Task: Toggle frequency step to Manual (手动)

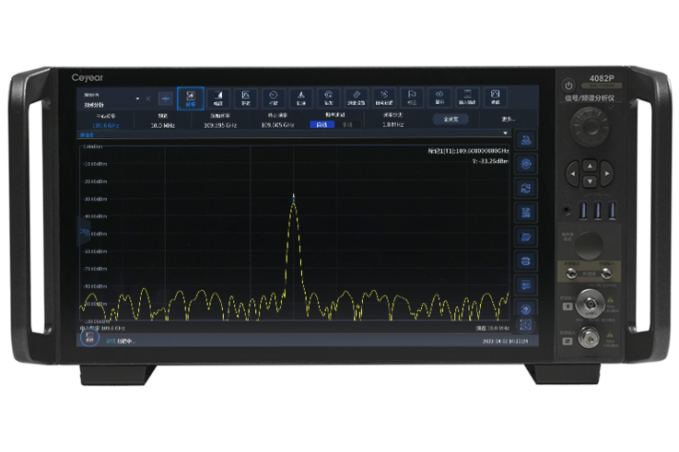Action: pos(347,125)
